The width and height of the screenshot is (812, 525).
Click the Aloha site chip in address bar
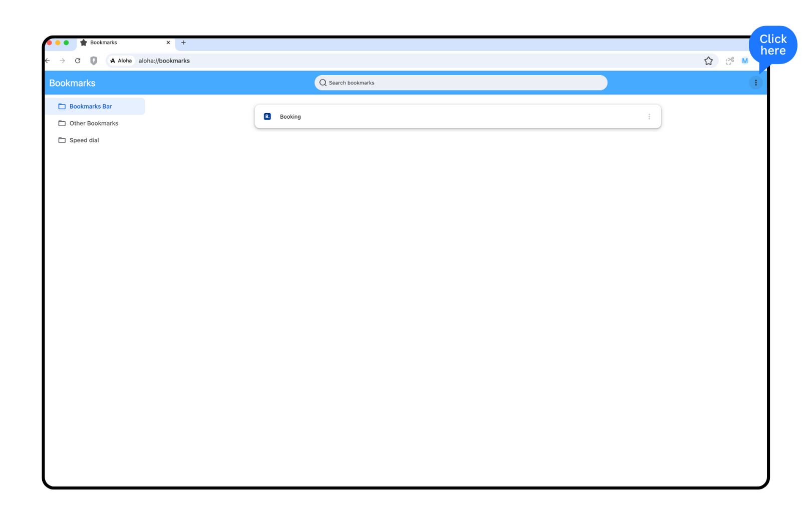tap(121, 61)
